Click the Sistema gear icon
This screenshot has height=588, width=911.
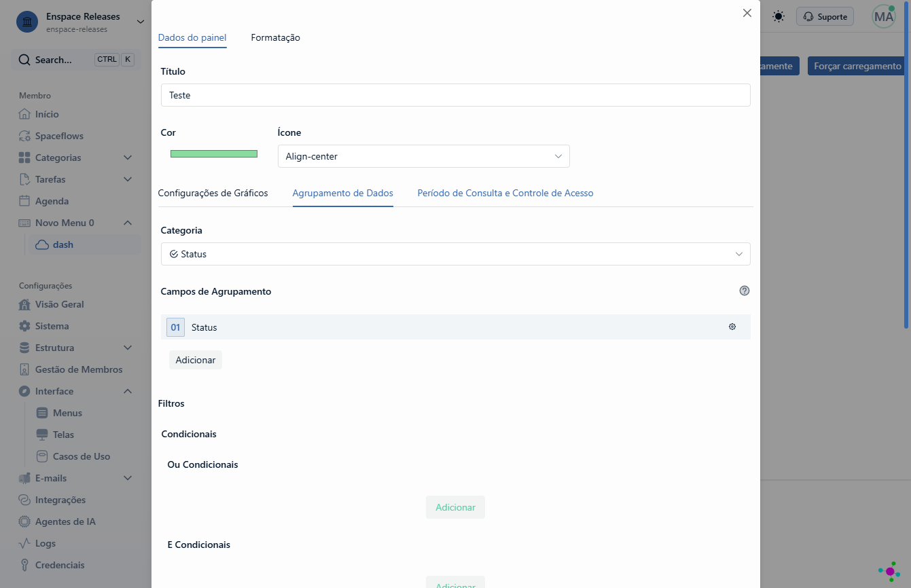24,326
